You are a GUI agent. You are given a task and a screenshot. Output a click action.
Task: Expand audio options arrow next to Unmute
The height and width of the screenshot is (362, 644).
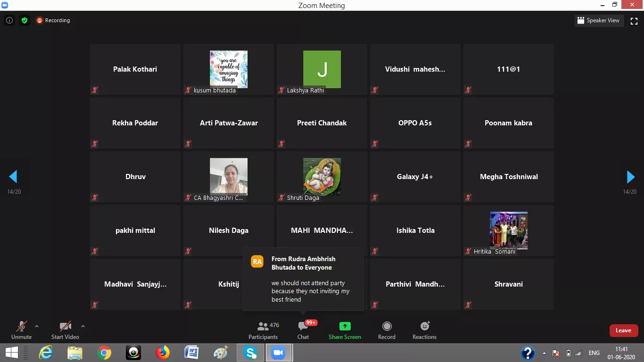pyautogui.click(x=37, y=326)
